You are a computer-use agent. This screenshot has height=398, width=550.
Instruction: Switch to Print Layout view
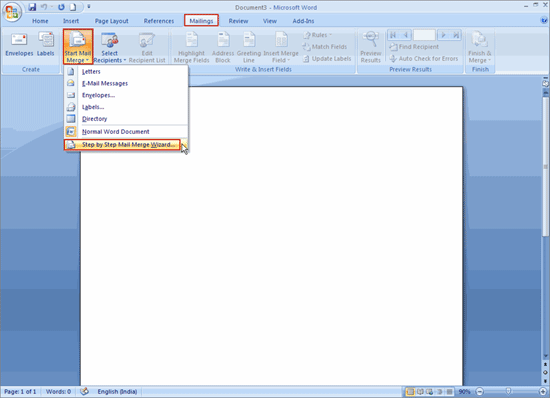pyautogui.click(x=410, y=392)
